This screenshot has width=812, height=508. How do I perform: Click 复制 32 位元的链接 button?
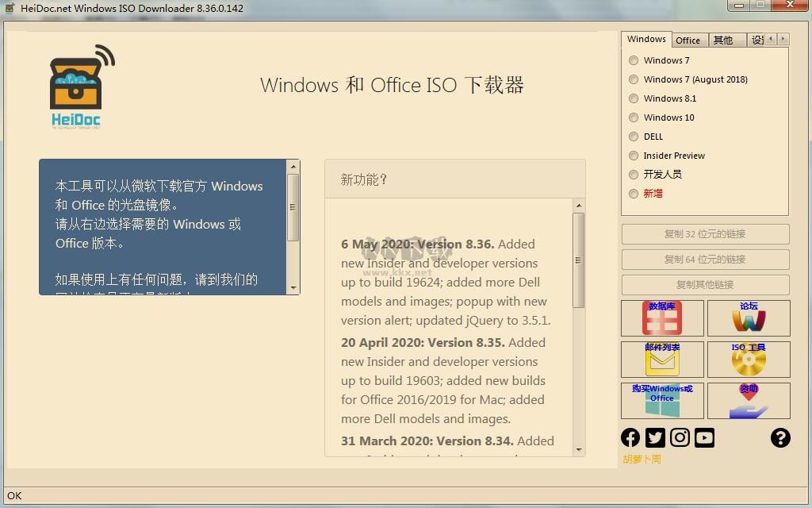click(705, 234)
